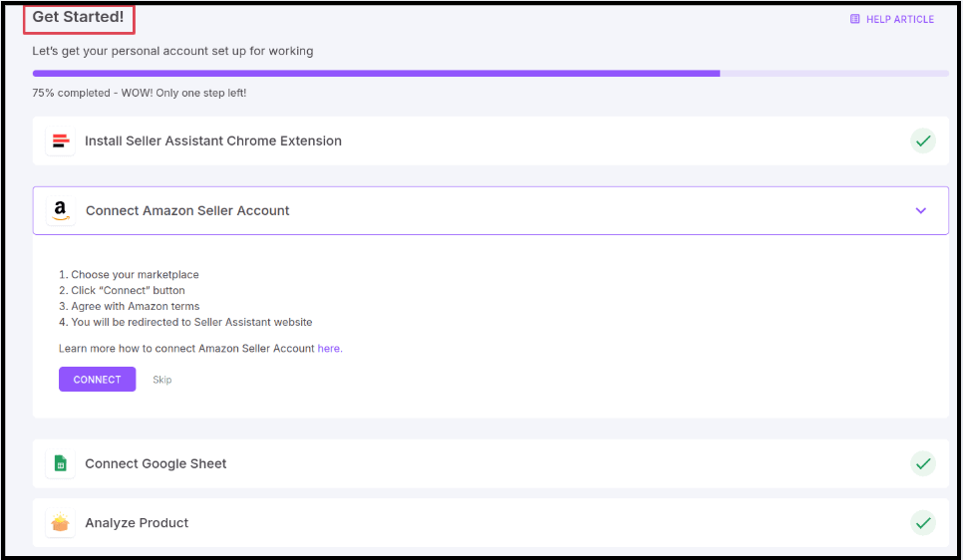Screen dimensions: 963x560
Task: Click the purple onboarding progress bar
Action: (376, 73)
